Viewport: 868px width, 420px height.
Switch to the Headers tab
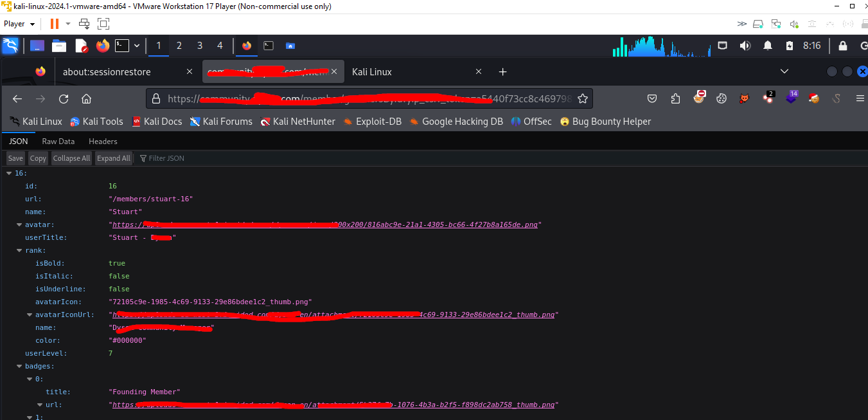[103, 141]
